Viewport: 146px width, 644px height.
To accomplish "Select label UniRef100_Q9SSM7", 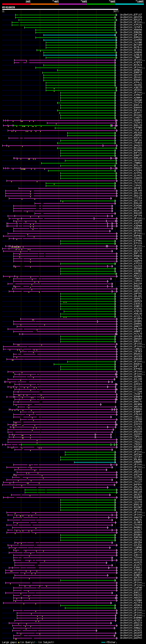I will [131, 75].
